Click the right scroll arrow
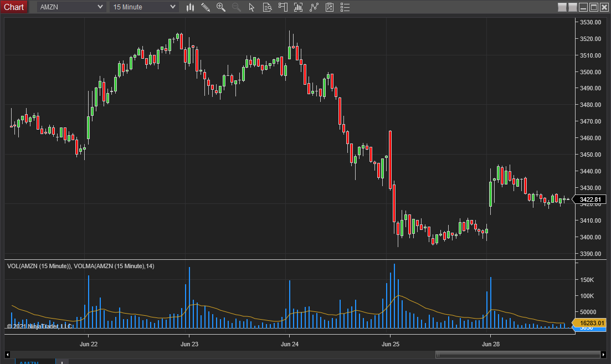The height and width of the screenshot is (364, 611). click(603, 354)
